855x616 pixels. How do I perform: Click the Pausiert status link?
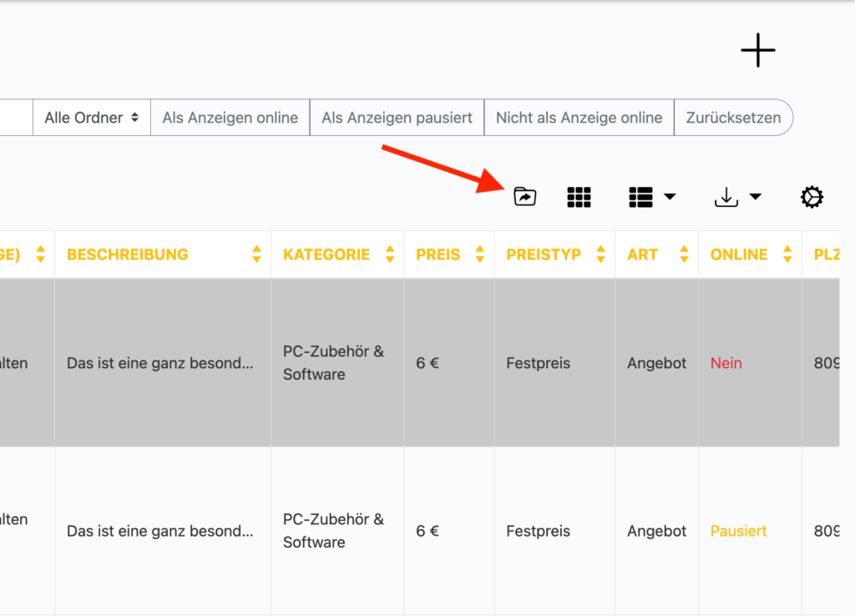[738, 531]
